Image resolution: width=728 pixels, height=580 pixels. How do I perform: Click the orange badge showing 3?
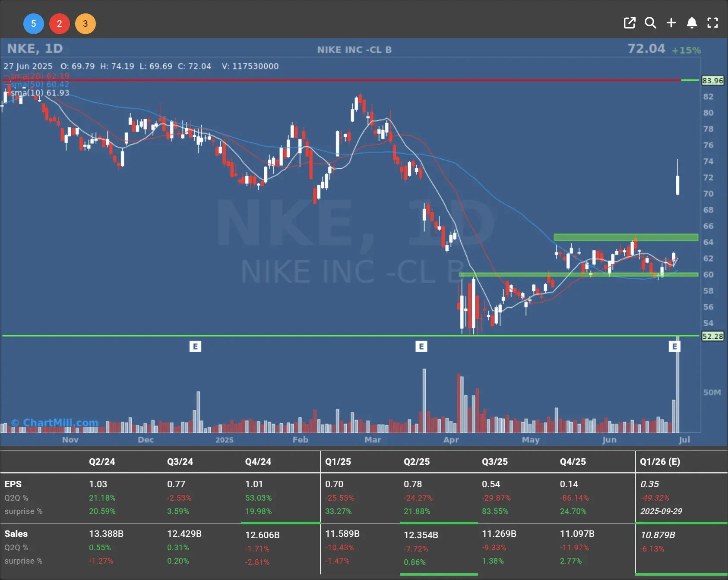tap(85, 24)
